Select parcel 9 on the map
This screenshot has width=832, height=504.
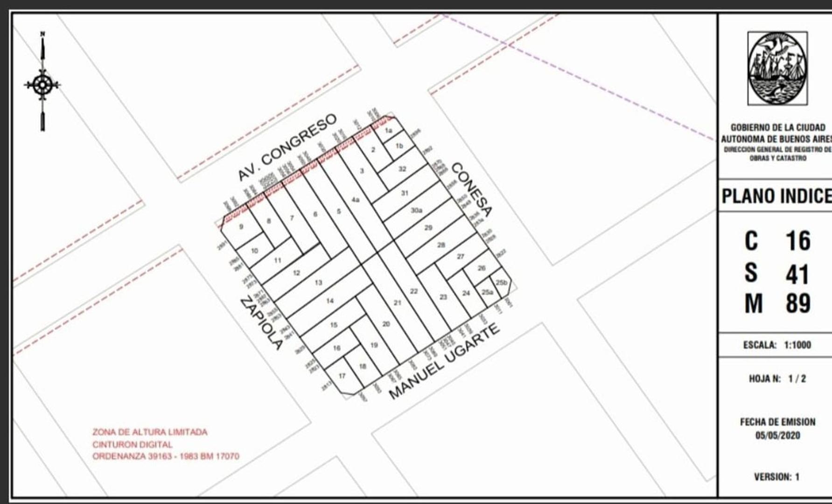pos(241,227)
